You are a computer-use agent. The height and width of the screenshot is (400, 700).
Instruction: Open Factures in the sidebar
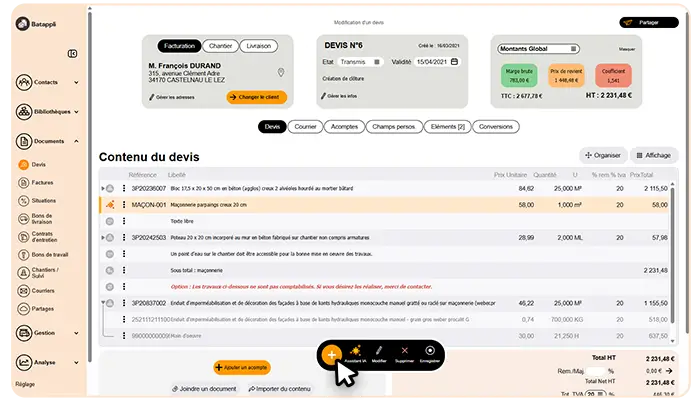(36, 183)
